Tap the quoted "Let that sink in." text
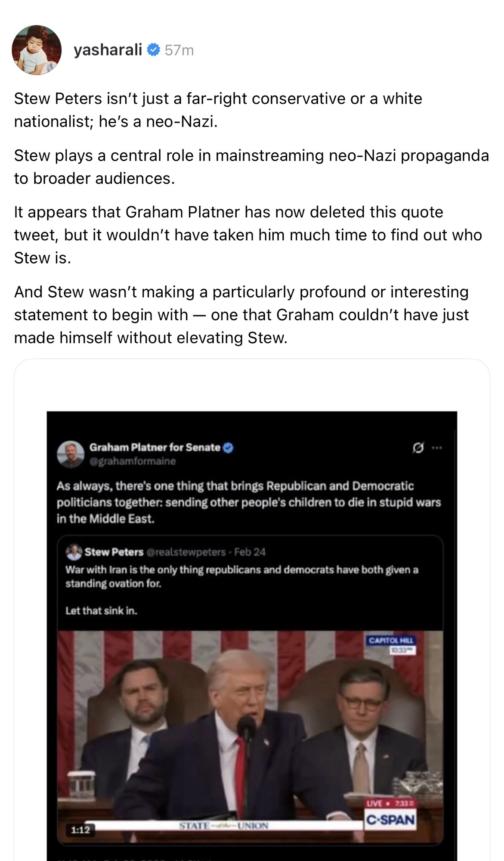The width and height of the screenshot is (504, 861). (101, 610)
